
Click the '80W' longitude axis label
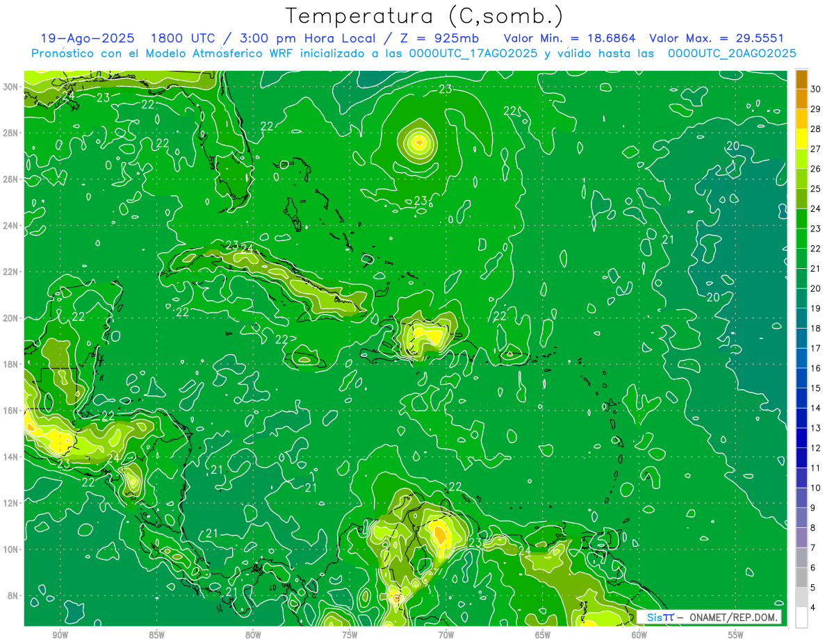point(253,635)
